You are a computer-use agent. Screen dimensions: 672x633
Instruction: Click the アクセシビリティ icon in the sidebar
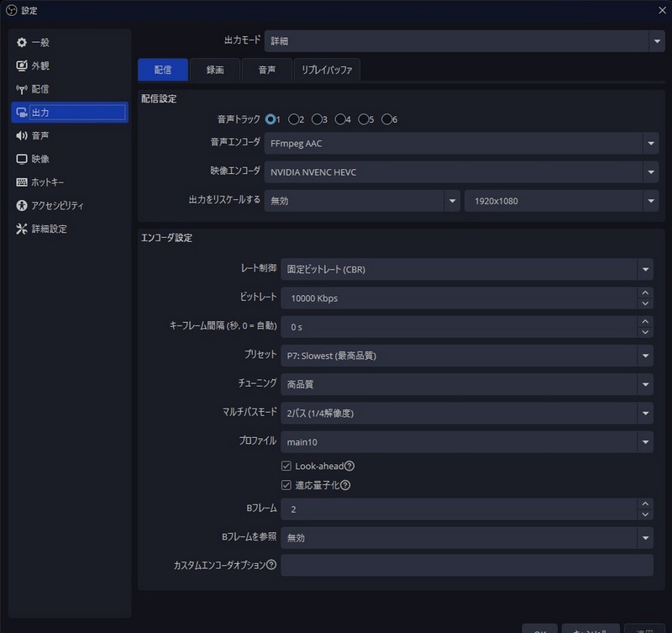tap(22, 205)
